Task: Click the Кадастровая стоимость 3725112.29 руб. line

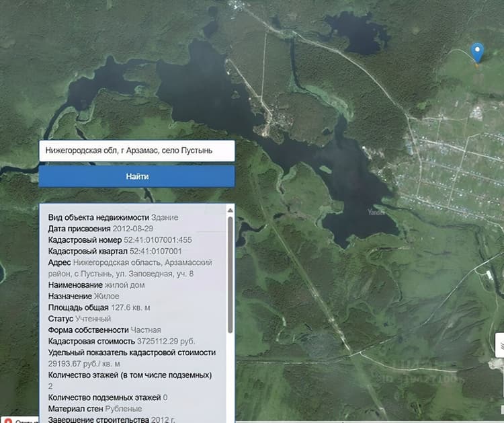Action: click(122, 342)
